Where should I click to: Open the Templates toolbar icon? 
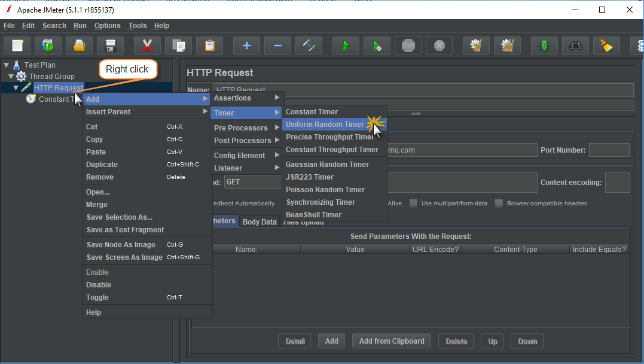click(48, 46)
